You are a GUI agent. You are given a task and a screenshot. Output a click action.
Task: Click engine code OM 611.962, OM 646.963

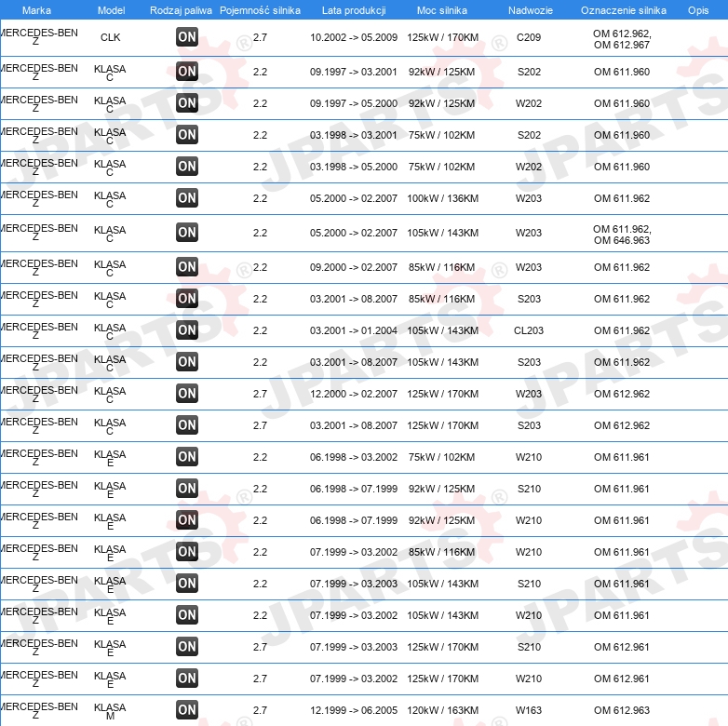622,235
